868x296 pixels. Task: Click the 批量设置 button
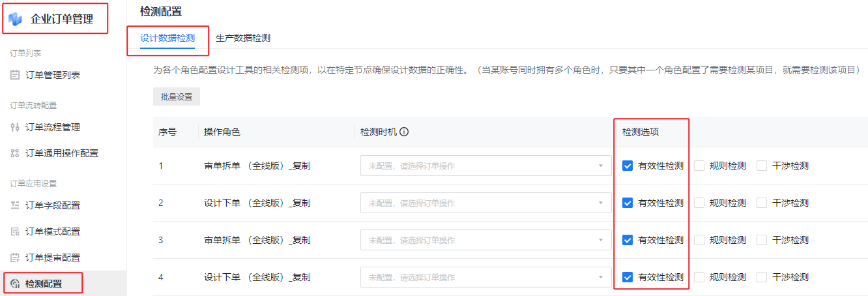[x=177, y=96]
